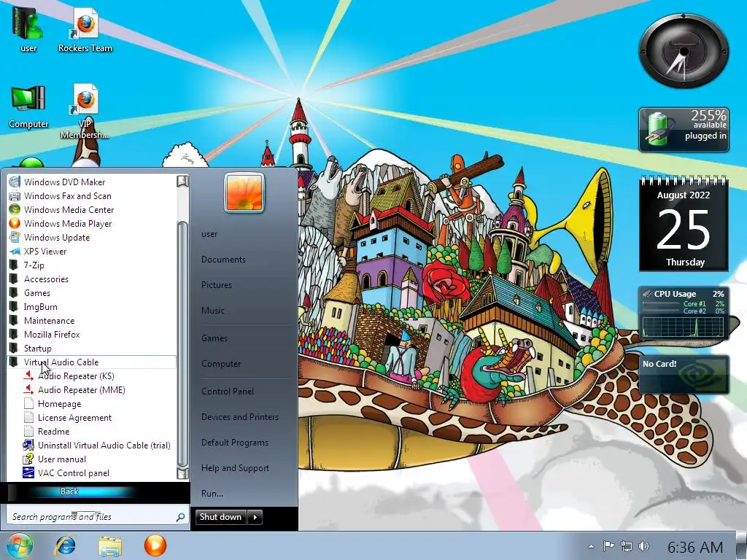The height and width of the screenshot is (560, 747).
Task: Show hidden tray icons arrow
Action: (x=591, y=547)
